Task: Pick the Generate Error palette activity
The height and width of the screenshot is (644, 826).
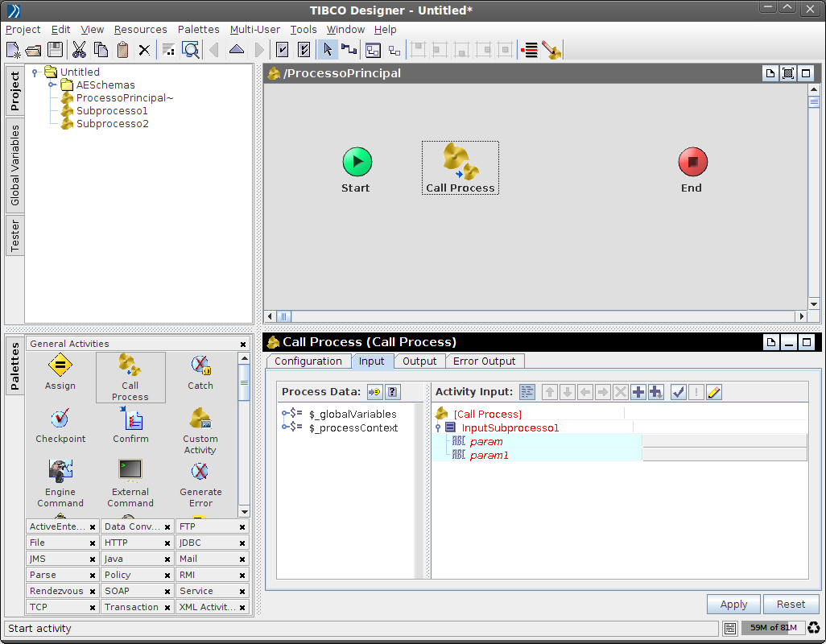Action: pyautogui.click(x=200, y=483)
